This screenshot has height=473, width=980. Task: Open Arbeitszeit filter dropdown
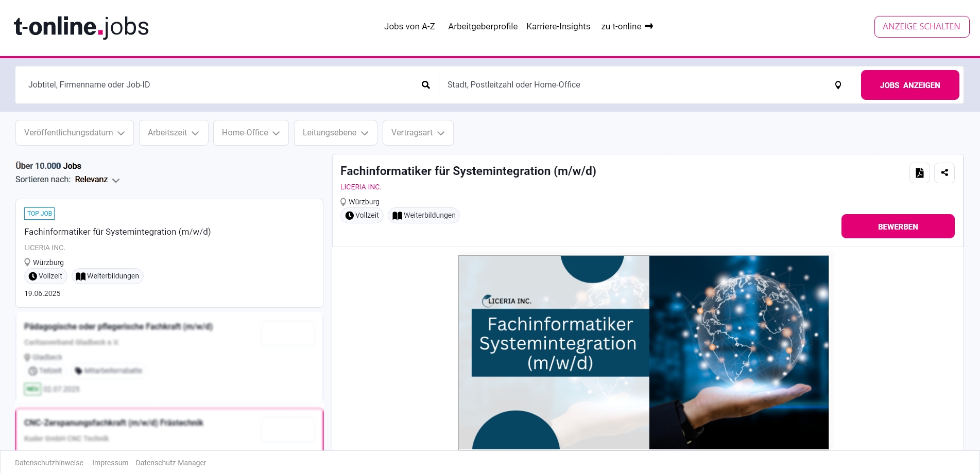point(174,133)
